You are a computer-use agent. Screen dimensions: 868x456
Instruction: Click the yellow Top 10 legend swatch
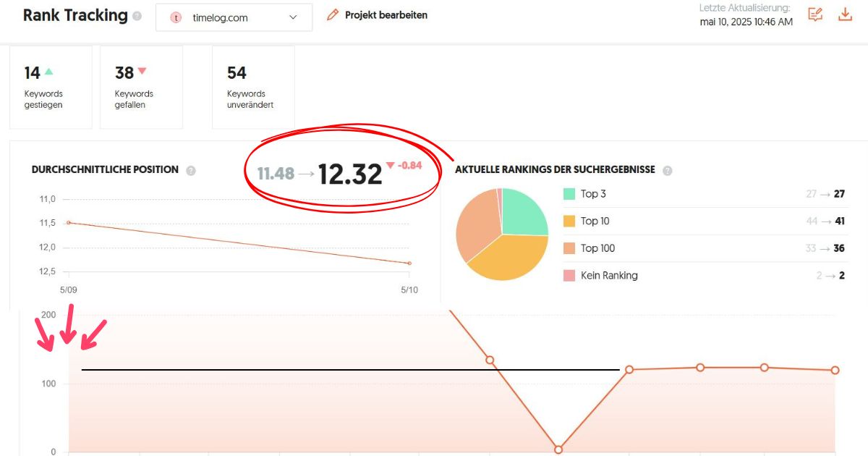point(569,221)
